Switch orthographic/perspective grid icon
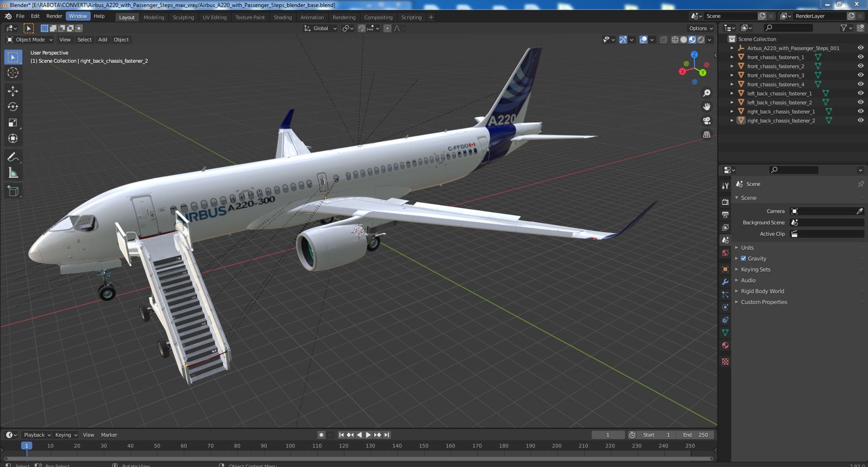Viewport: 868px width, 467px height. pyautogui.click(x=707, y=134)
